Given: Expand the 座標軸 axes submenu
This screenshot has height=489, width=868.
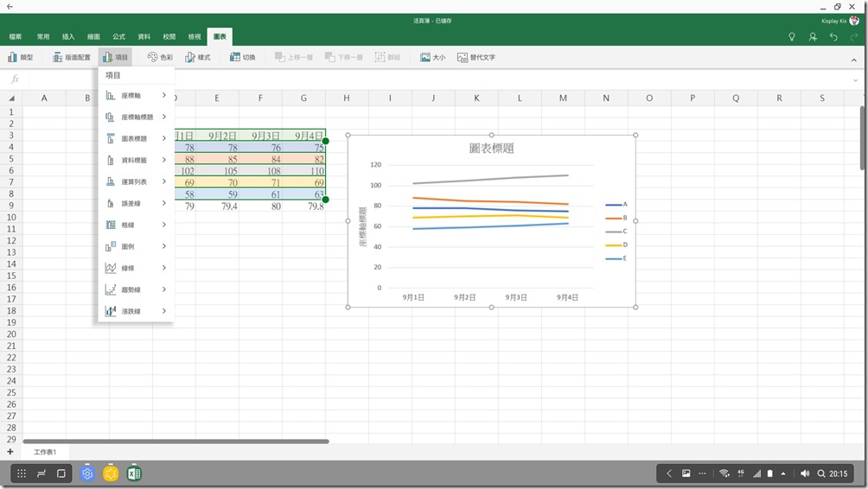Looking at the screenshot, I should (x=135, y=95).
